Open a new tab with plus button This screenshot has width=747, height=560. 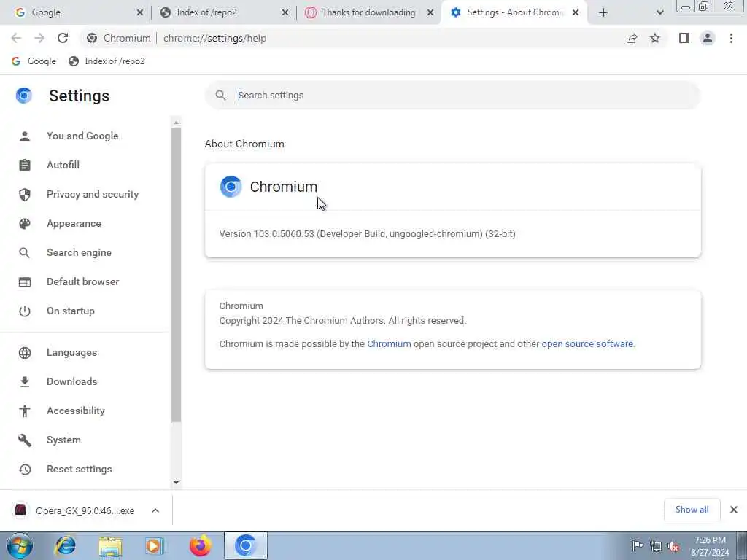coord(603,12)
